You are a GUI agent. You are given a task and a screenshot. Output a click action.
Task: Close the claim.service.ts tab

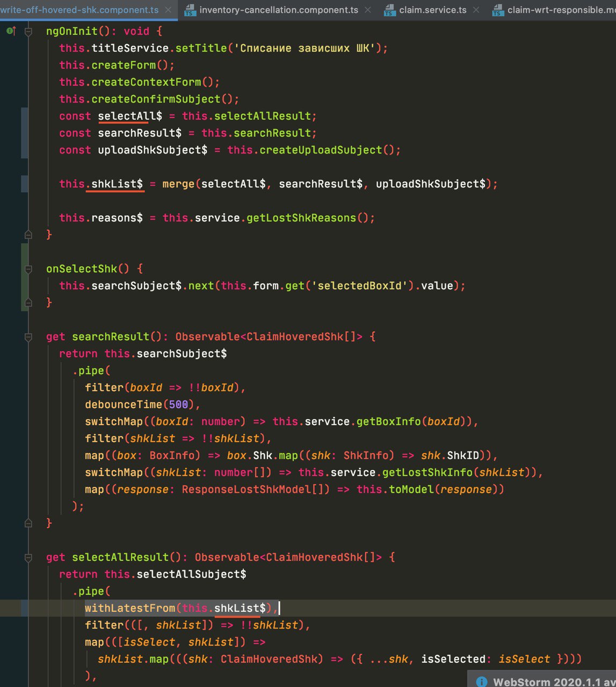pyautogui.click(x=476, y=10)
